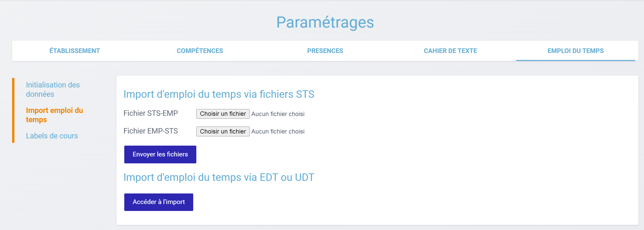Choose a file for Fichier STS-EMP
This screenshot has height=230, width=644.
coord(223,114)
